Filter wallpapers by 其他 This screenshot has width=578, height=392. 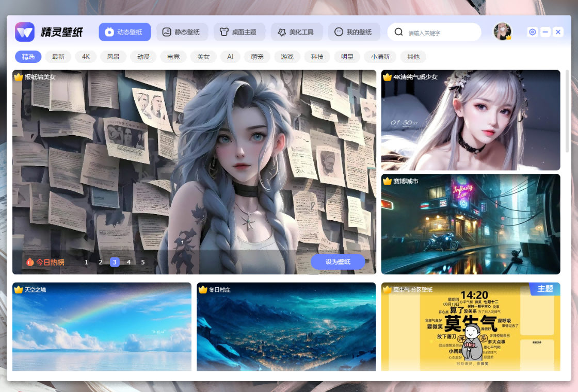pyautogui.click(x=413, y=57)
